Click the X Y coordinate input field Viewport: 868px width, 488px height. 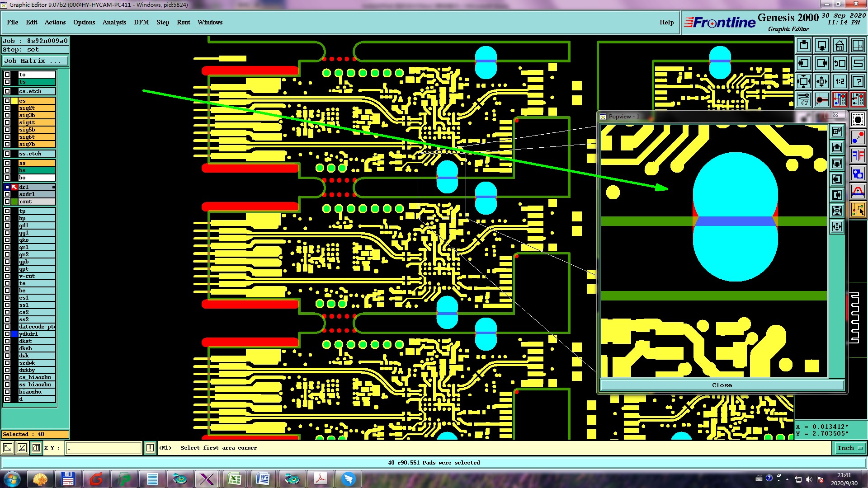click(x=104, y=448)
